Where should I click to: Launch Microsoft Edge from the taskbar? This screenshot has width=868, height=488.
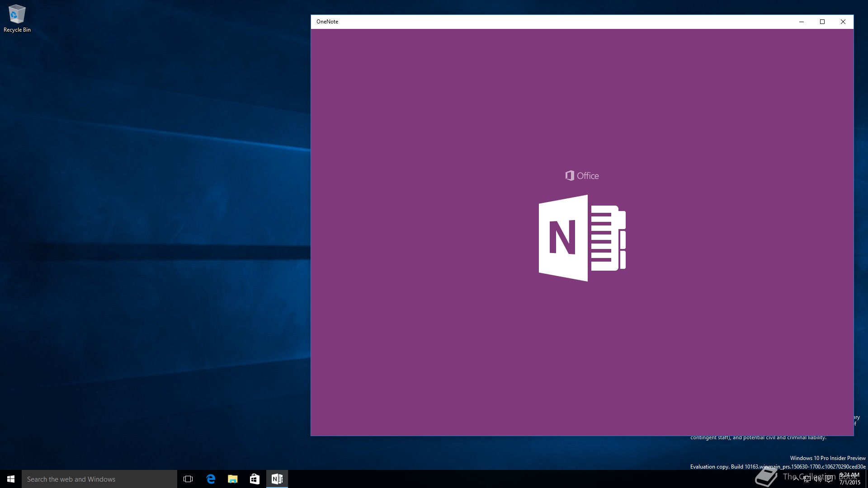211,479
